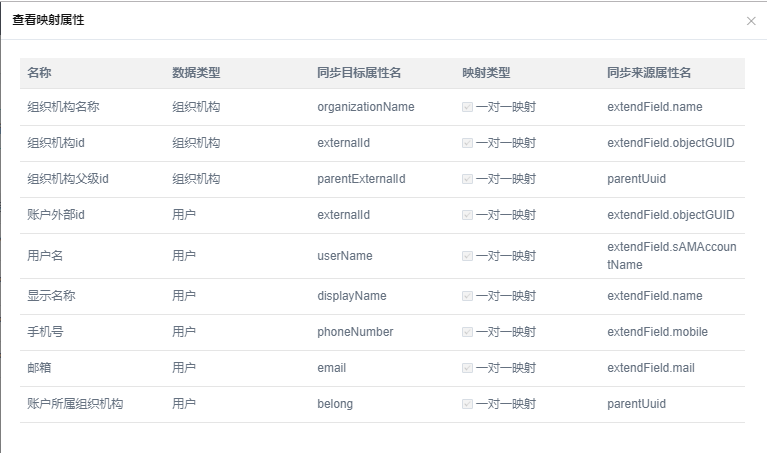Toggle 一对一映射 checkbox in 账户所属组织机构 row
The width and height of the screenshot is (767, 453).
point(468,404)
